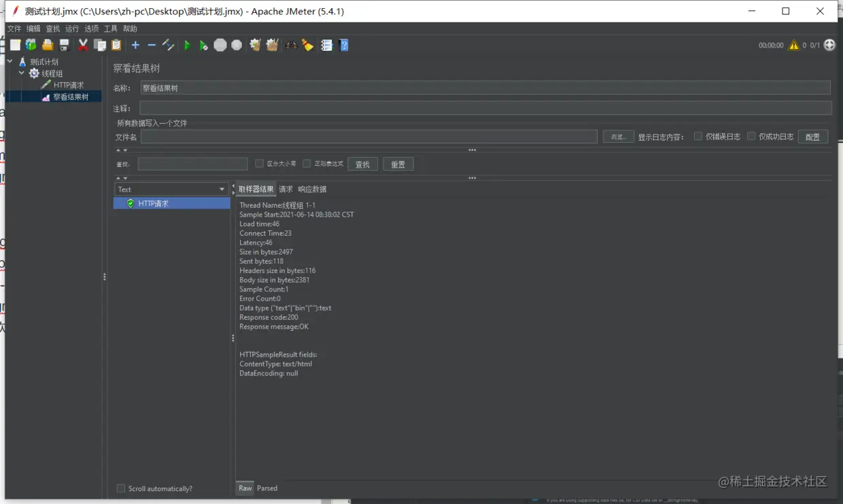Select the HTTP请求 item in the left tree

(x=69, y=85)
